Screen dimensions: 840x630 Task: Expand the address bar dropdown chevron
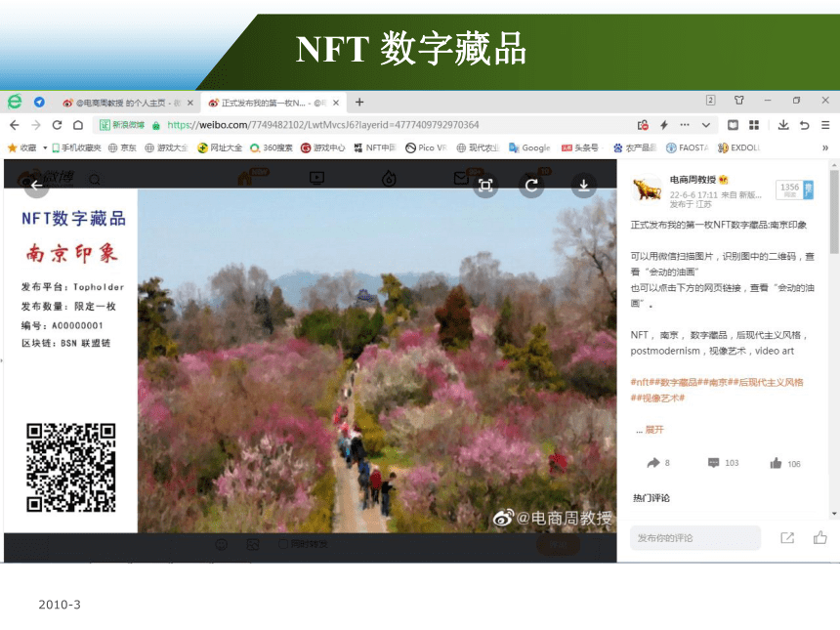coord(706,125)
